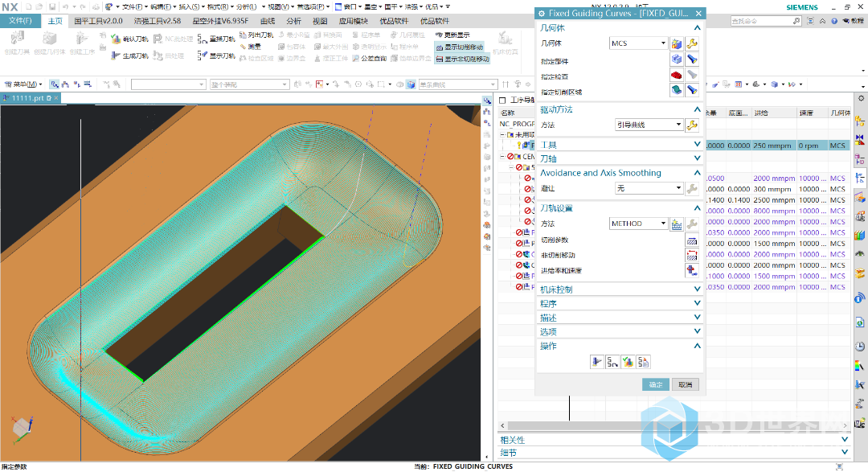Switch to the 曲线 ribbon tab

(x=268, y=21)
